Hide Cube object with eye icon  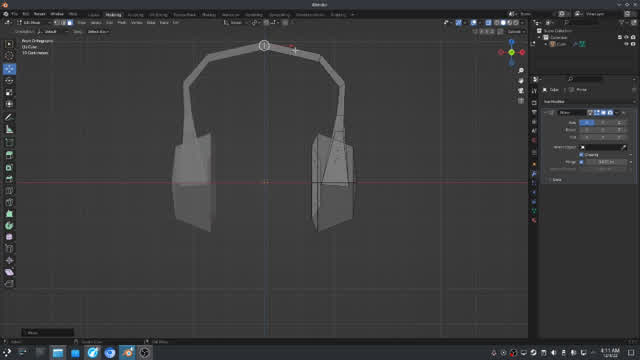(626, 44)
